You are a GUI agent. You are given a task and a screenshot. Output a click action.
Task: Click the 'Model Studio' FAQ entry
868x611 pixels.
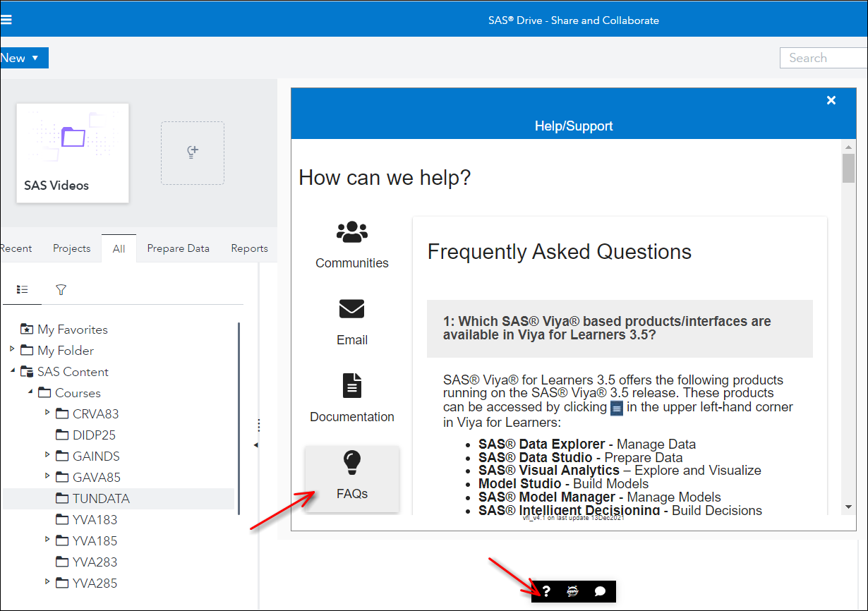coord(563,484)
